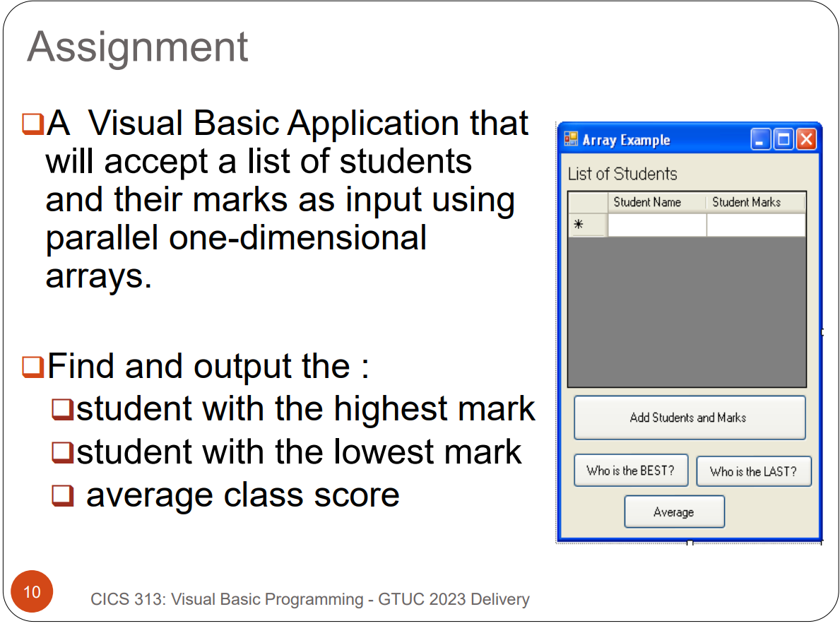This screenshot has width=840, height=626.
Task: Close the Array Example window
Action: (x=805, y=139)
